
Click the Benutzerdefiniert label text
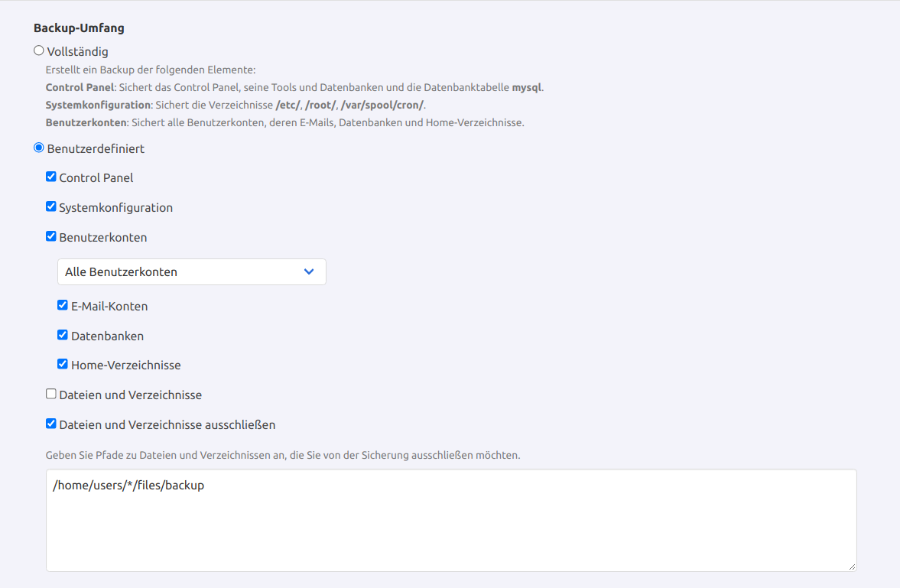pyautogui.click(x=96, y=149)
